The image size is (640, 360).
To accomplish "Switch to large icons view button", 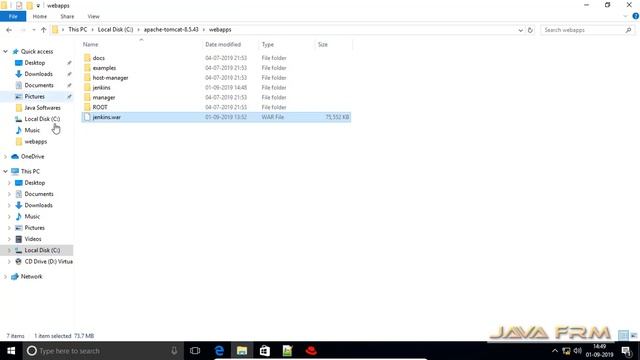I will [633, 336].
